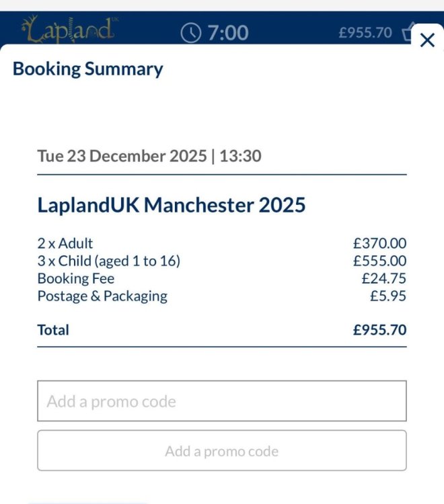Click the £5.95 postage amount
The width and height of the screenshot is (444, 504).
click(x=388, y=296)
